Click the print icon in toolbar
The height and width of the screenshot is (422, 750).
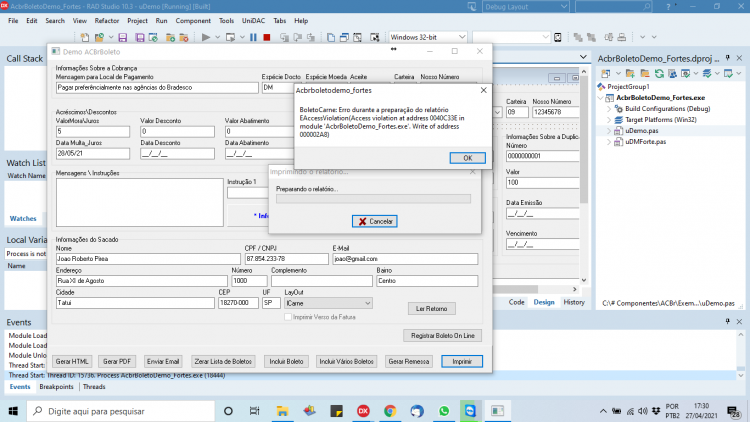(x=622, y=37)
